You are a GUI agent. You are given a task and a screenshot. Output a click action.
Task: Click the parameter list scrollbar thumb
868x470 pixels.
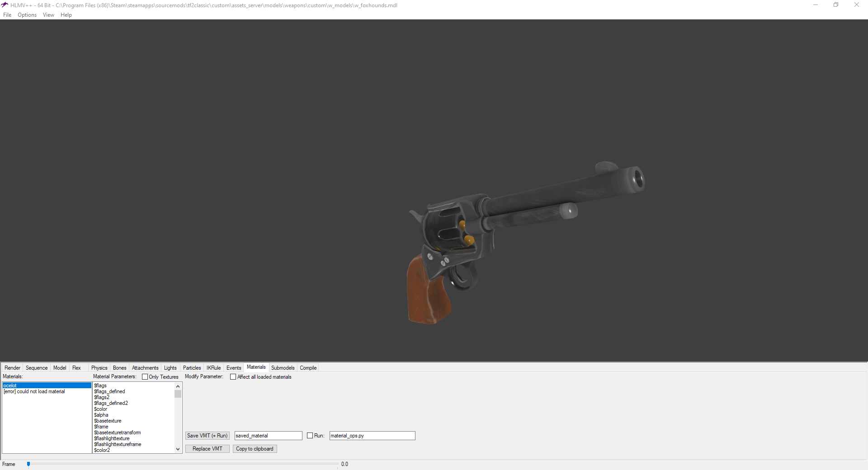pyautogui.click(x=178, y=394)
